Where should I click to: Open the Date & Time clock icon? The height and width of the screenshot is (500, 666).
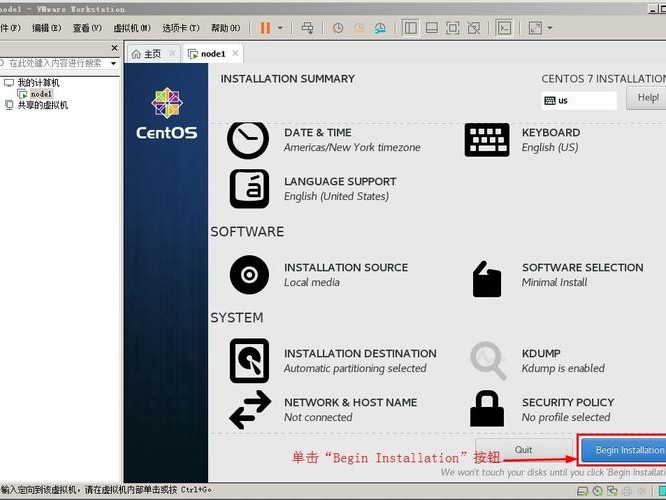[248, 140]
